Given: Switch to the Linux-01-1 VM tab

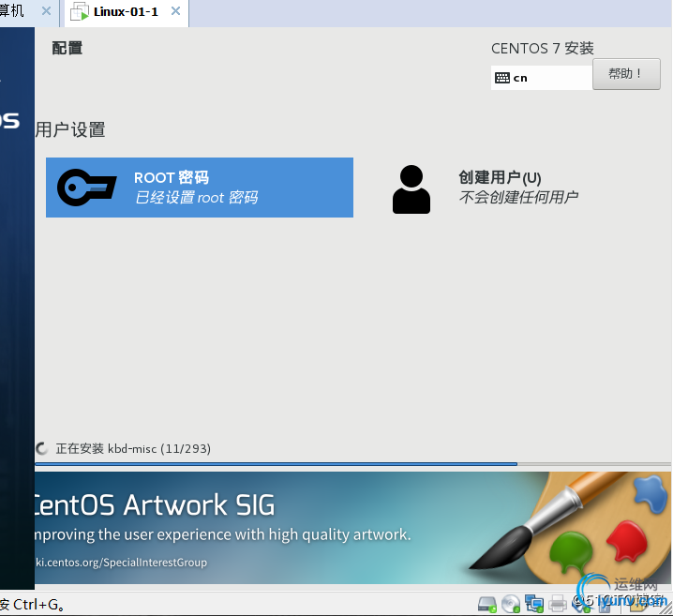Looking at the screenshot, I should click(127, 12).
